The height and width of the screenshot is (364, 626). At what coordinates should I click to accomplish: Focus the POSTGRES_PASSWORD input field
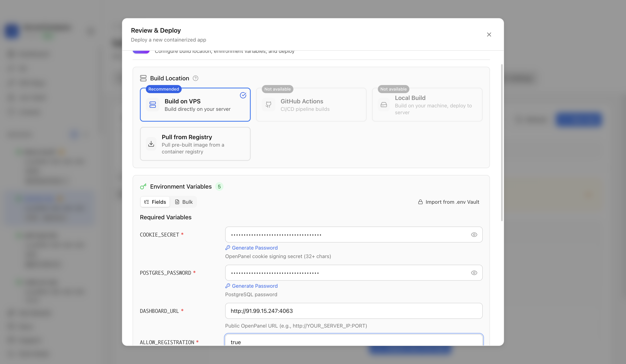click(354, 273)
